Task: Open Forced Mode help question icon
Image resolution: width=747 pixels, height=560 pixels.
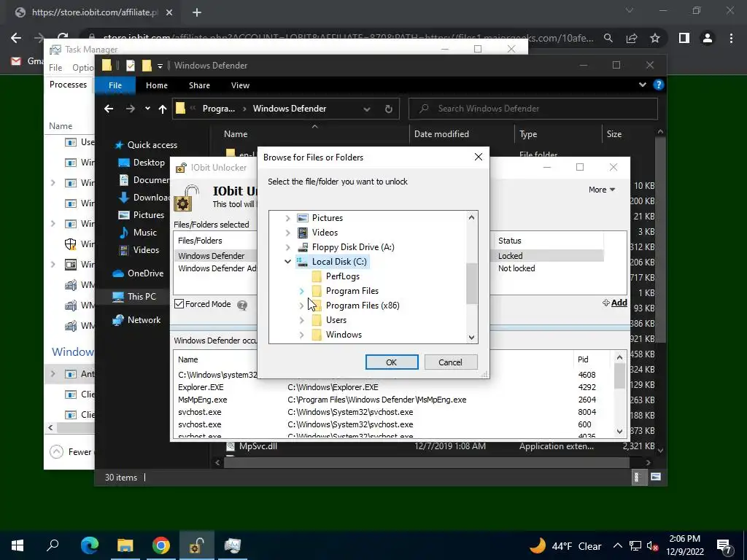Action: (x=242, y=306)
